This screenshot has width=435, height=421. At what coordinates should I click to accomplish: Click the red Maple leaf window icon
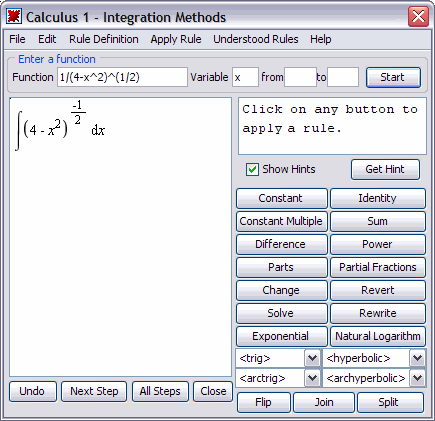(14, 16)
